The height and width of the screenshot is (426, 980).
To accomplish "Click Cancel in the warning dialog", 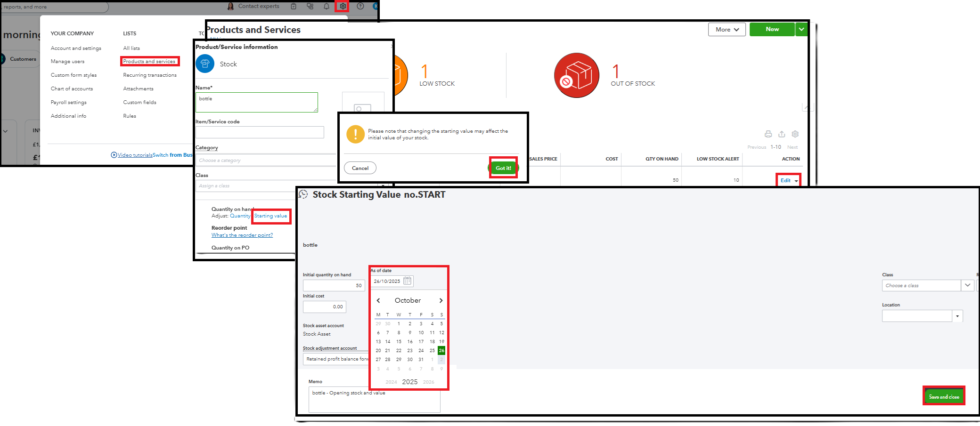I will (x=360, y=168).
